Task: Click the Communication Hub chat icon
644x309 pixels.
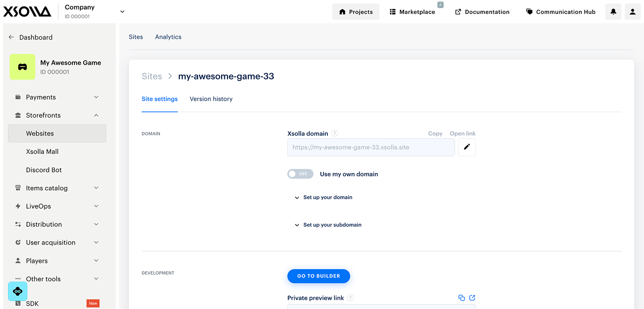Action: (529, 12)
